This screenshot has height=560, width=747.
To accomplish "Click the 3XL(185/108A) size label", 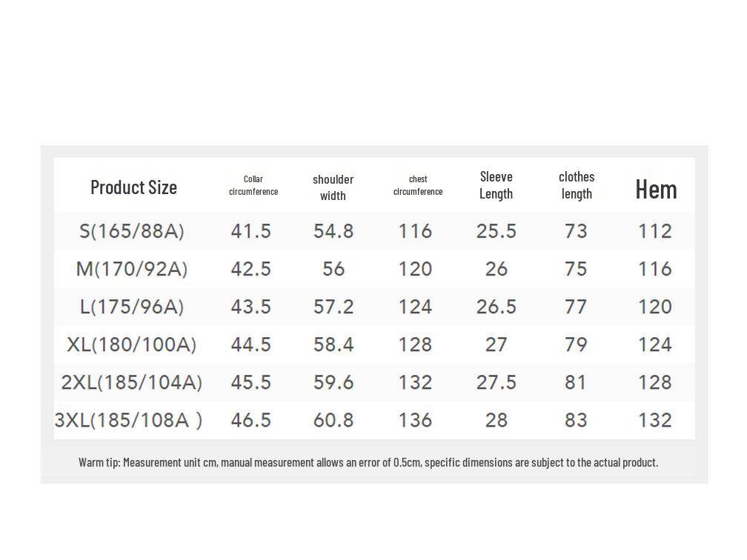I will point(128,420).
